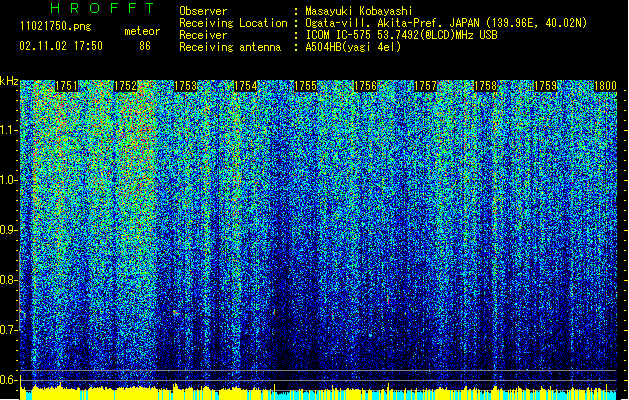
Task: Click the Receiver label
Action: click(x=203, y=35)
